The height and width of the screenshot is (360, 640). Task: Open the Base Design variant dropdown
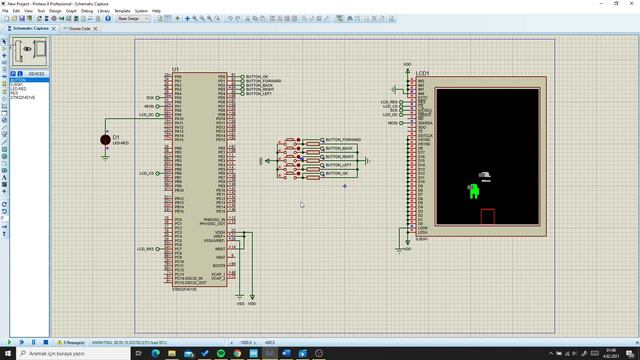click(x=133, y=19)
